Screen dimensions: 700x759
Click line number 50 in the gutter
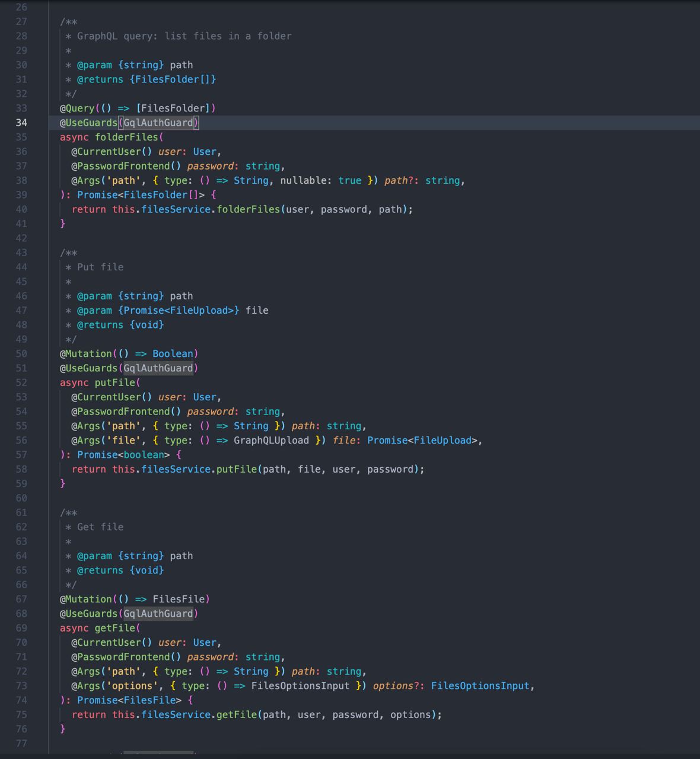pyautogui.click(x=21, y=354)
